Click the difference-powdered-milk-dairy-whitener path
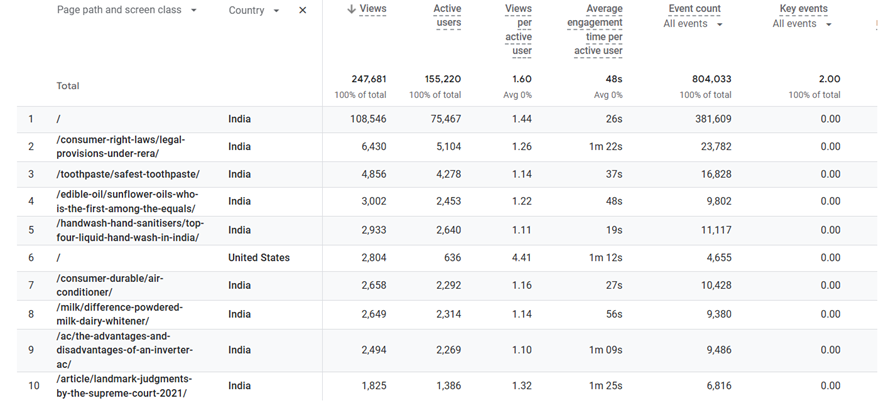Screen dimensions: 893x403 click(x=120, y=313)
